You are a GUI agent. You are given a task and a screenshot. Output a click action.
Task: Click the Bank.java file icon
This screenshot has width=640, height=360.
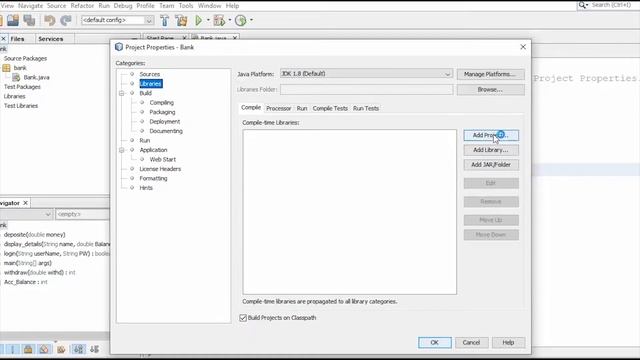[x=16, y=77]
